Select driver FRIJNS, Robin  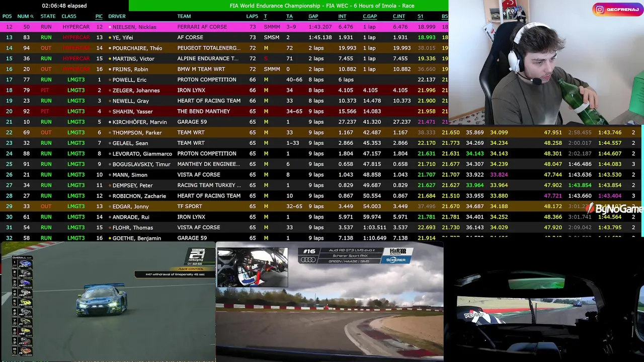(x=130, y=69)
